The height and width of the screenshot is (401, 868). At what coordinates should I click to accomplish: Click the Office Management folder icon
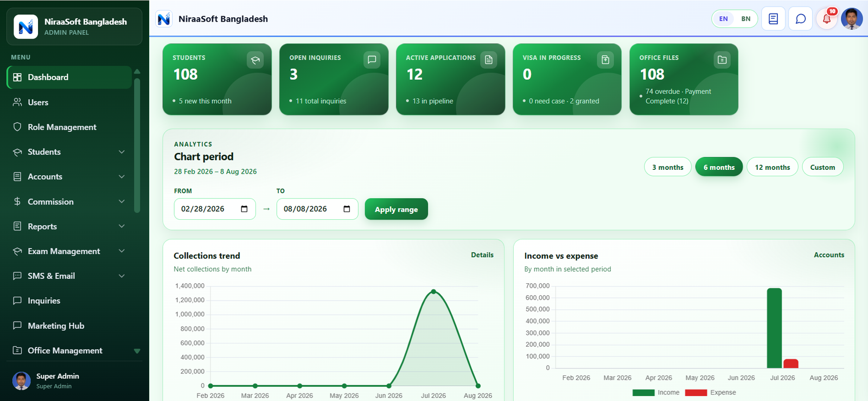pyautogui.click(x=17, y=351)
